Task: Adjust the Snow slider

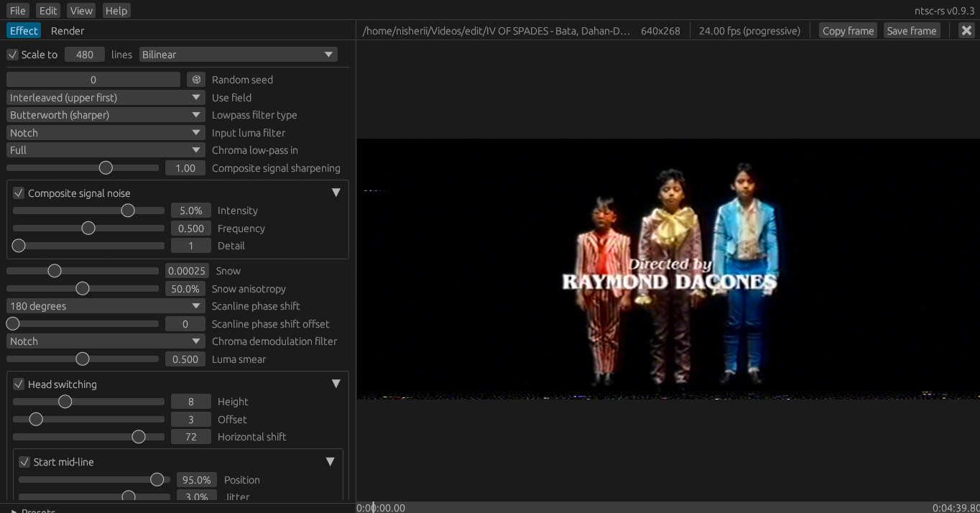Action: coord(83,271)
